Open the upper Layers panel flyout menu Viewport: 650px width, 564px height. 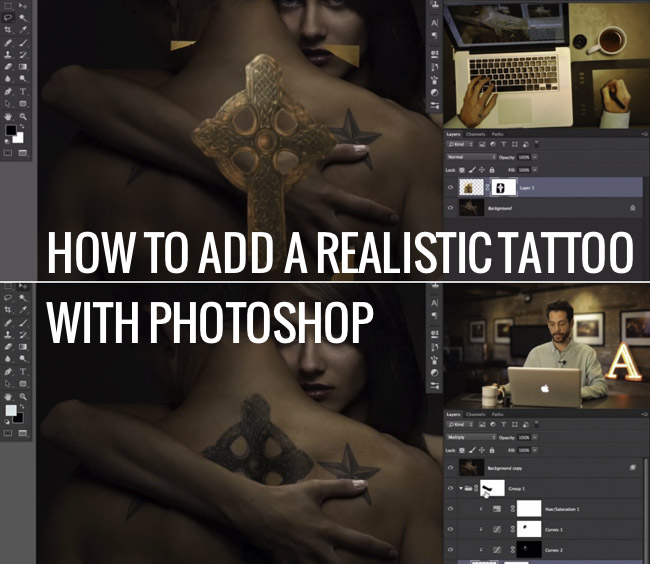click(644, 134)
